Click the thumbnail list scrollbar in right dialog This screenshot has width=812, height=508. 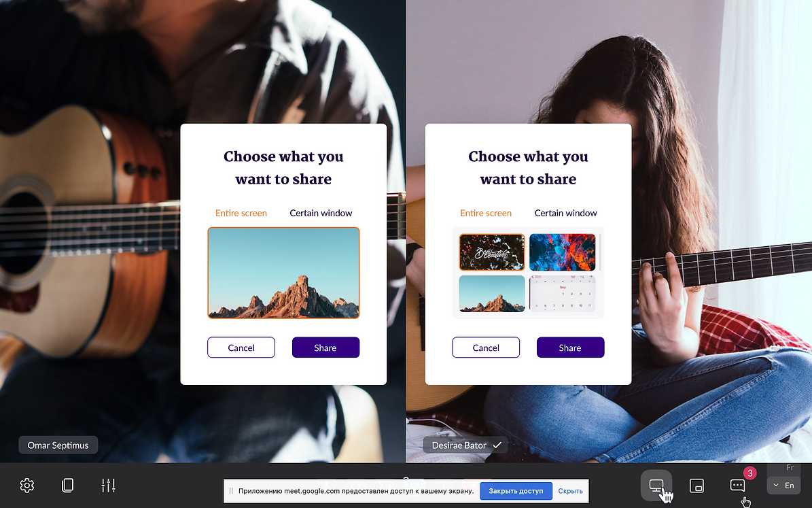coord(600,252)
